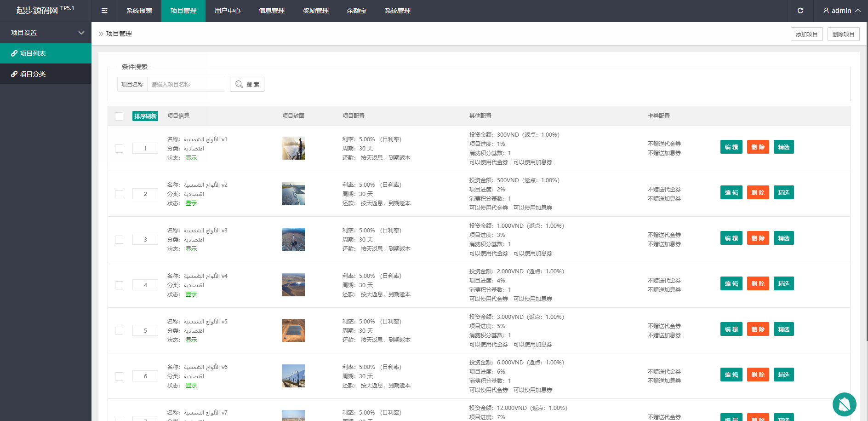Select the checkbox for project row v4
Screen dimensions: 868x421
click(x=119, y=285)
